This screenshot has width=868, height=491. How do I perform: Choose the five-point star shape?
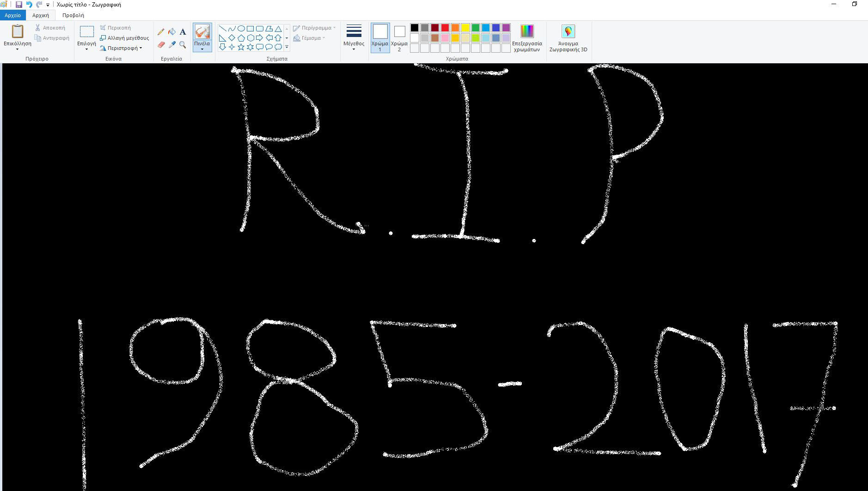click(x=241, y=47)
